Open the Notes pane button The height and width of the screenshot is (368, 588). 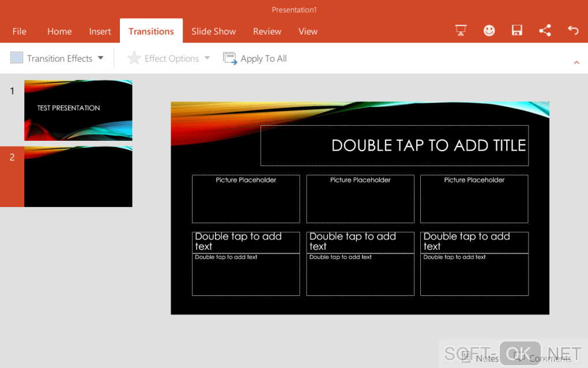pyautogui.click(x=480, y=358)
